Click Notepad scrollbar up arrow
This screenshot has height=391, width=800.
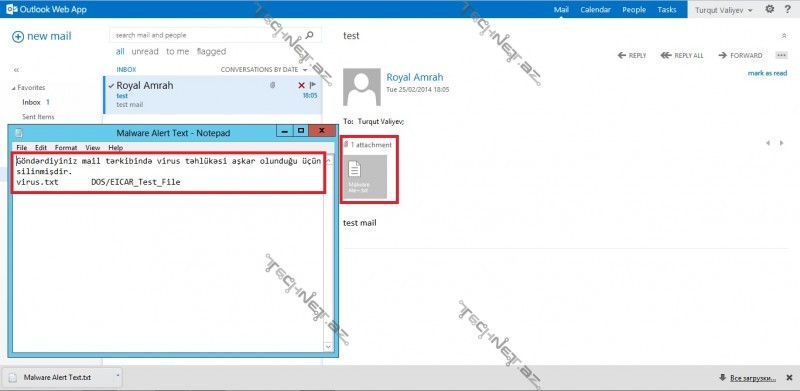point(328,161)
